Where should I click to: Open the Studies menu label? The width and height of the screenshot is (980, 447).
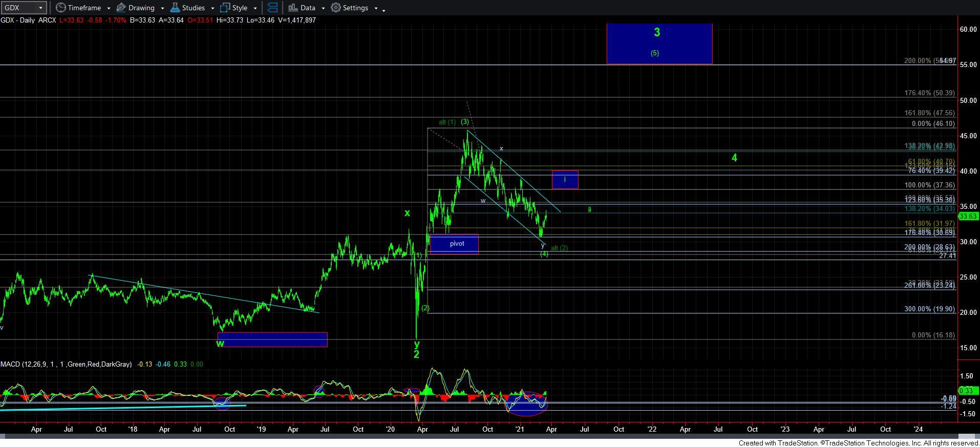(193, 8)
